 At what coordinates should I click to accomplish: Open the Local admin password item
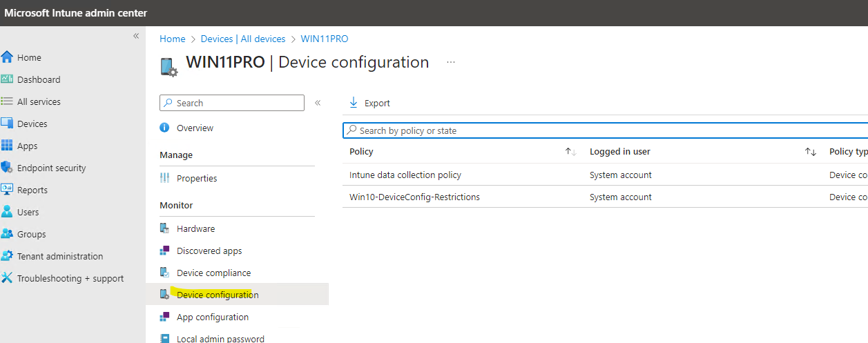point(220,339)
